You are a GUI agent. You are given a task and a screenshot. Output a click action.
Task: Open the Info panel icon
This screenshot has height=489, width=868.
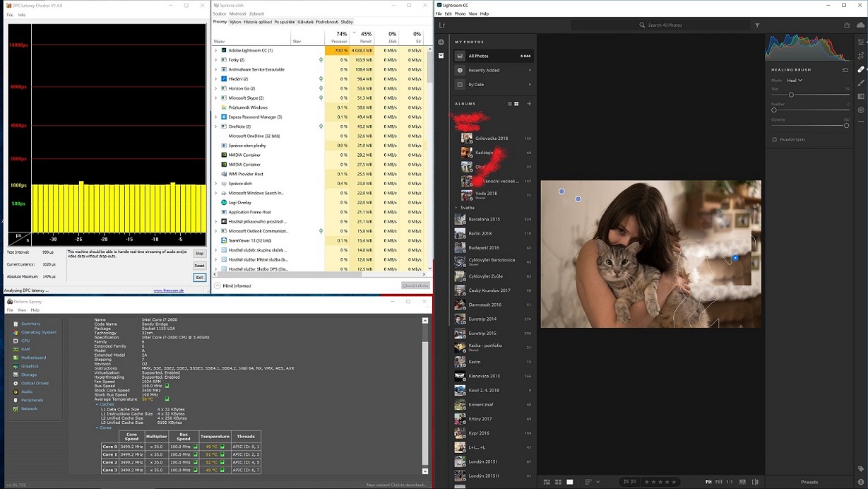pyautogui.click(x=861, y=482)
